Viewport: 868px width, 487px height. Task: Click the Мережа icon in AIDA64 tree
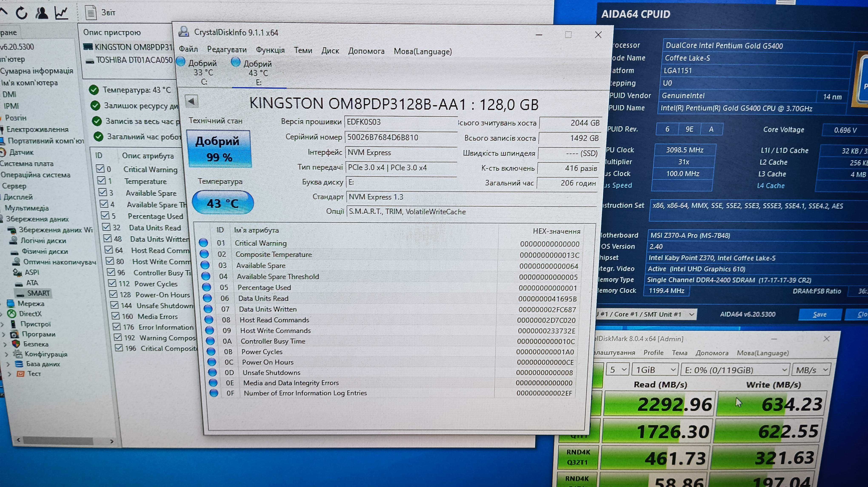[x=11, y=303]
